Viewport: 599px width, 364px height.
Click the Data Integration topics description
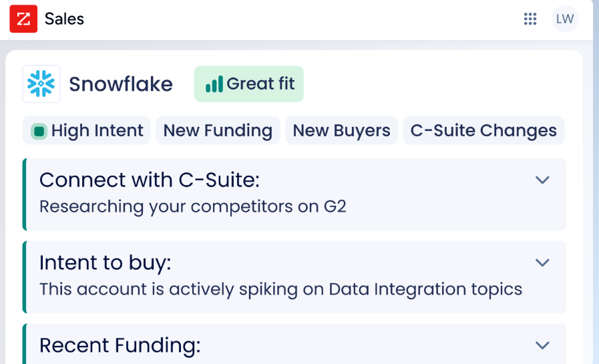(280, 289)
